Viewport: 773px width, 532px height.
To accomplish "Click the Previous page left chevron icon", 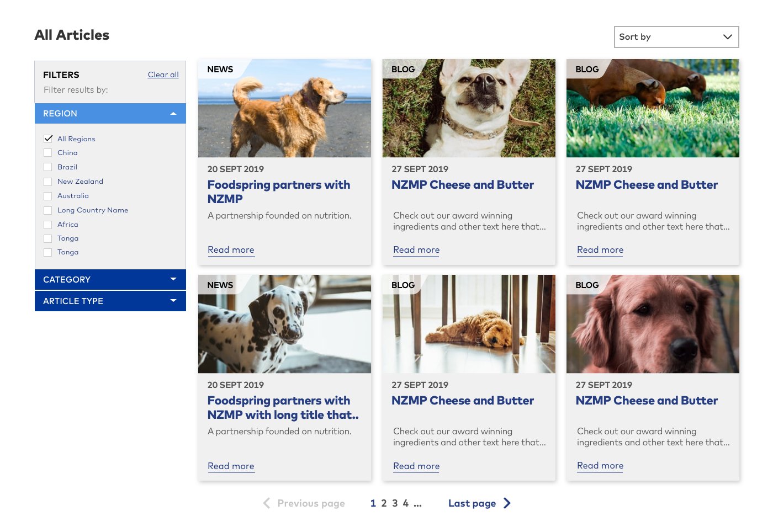I will pyautogui.click(x=267, y=503).
